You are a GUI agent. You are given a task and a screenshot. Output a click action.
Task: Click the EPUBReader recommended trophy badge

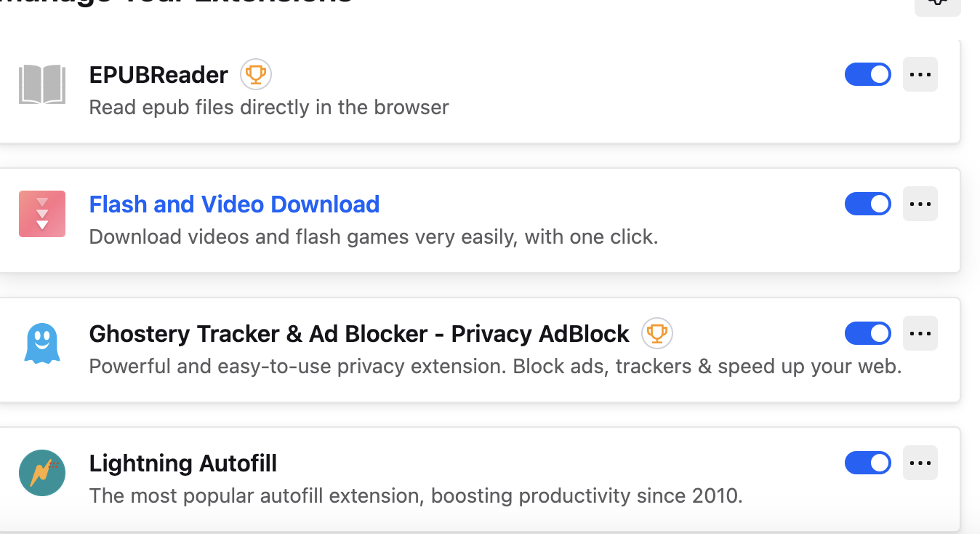click(x=256, y=74)
